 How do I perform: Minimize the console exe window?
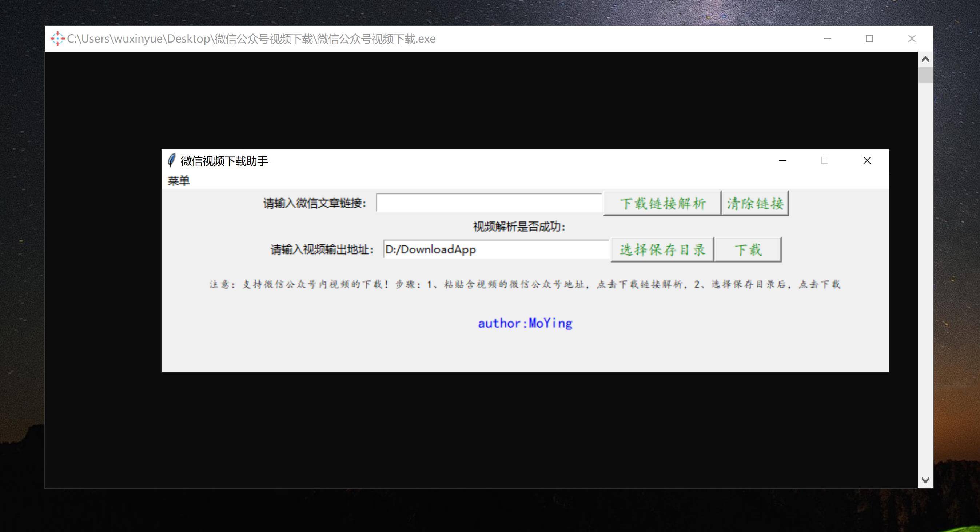tap(828, 39)
